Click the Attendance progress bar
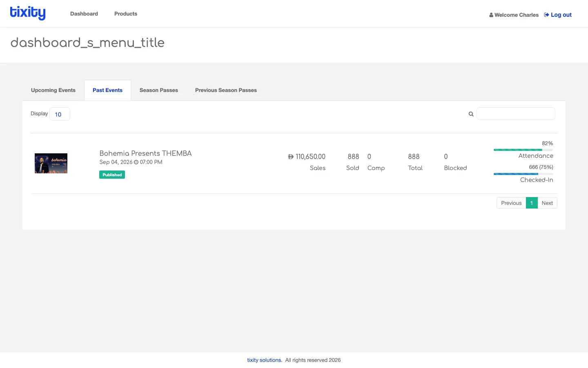Viewport: 588px width, 368px height. tap(523, 150)
